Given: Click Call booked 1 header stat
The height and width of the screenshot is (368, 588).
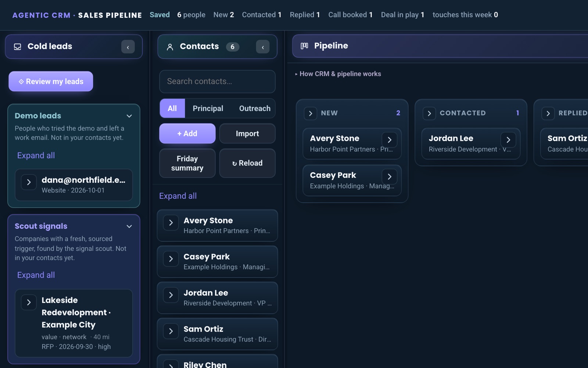Looking at the screenshot, I should click(351, 15).
